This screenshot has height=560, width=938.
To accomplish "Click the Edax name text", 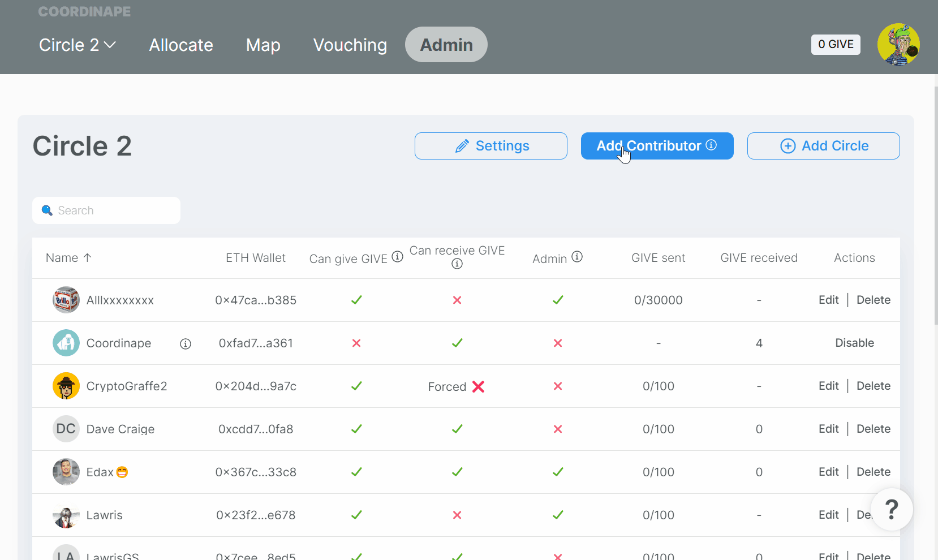I will pos(100,472).
